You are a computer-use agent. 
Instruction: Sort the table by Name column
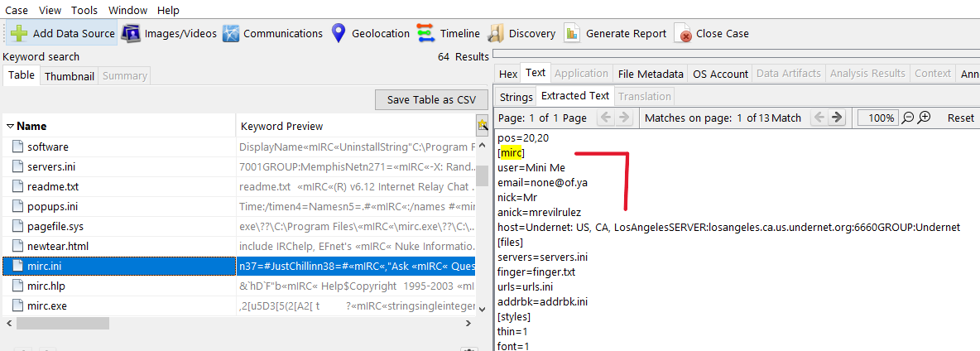point(31,127)
